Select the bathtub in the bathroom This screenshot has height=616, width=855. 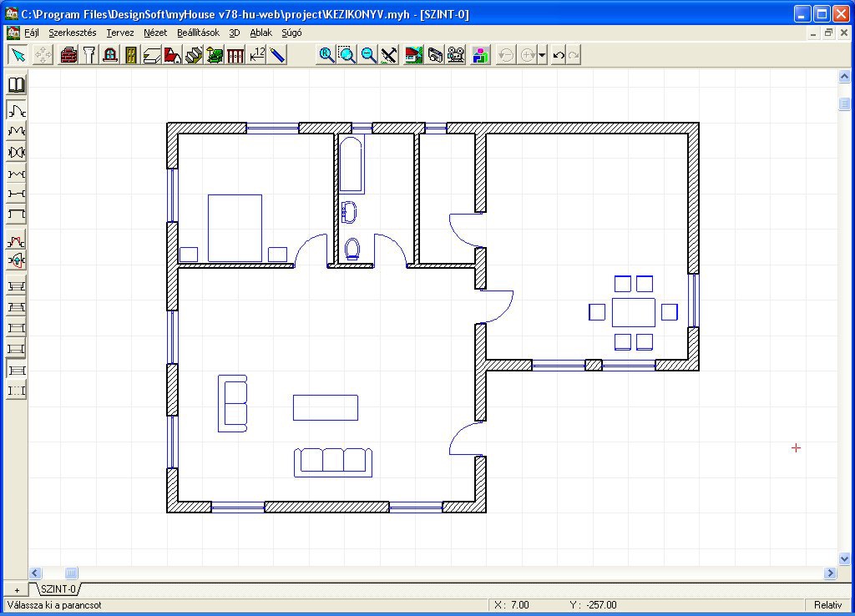[352, 164]
